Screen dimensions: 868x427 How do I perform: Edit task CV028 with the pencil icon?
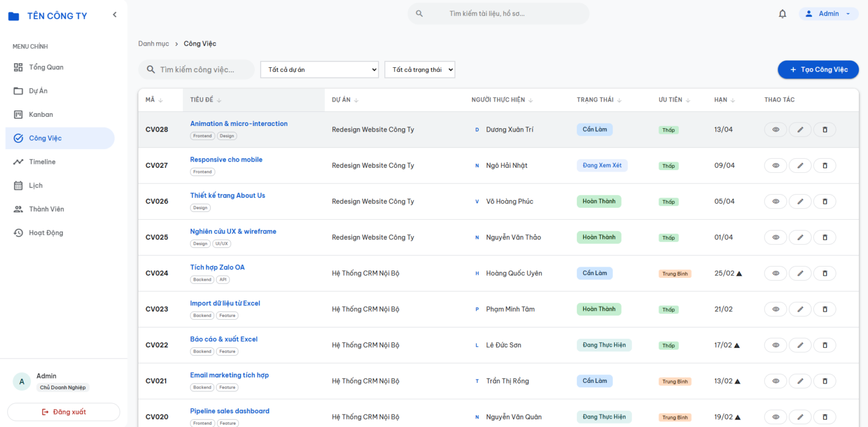pyautogui.click(x=800, y=130)
